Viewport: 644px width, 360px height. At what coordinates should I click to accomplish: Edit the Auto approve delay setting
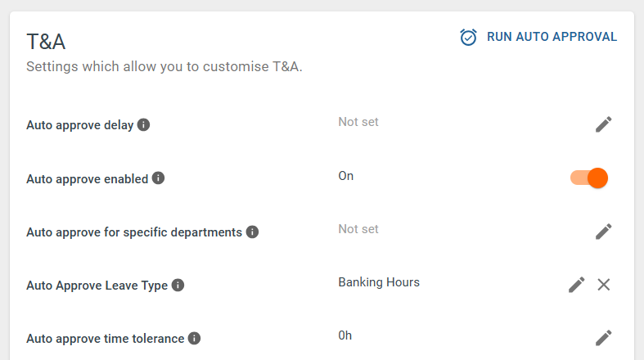point(603,124)
